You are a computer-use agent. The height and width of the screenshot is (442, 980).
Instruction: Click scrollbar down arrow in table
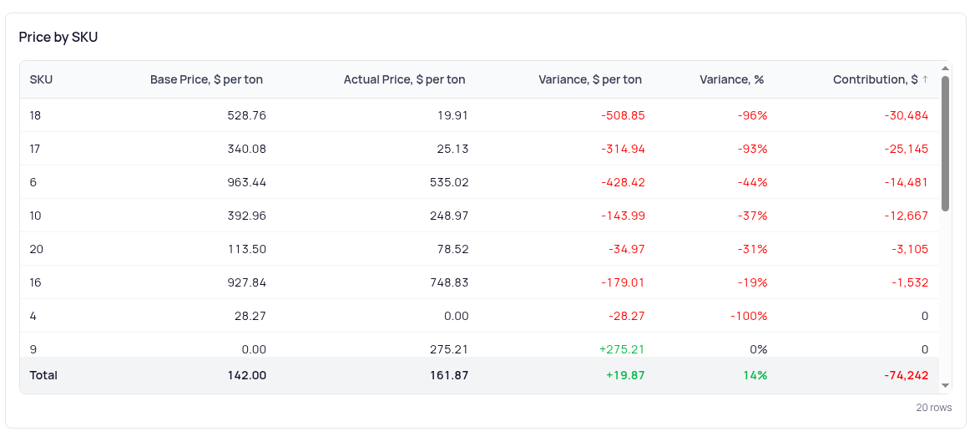(945, 385)
